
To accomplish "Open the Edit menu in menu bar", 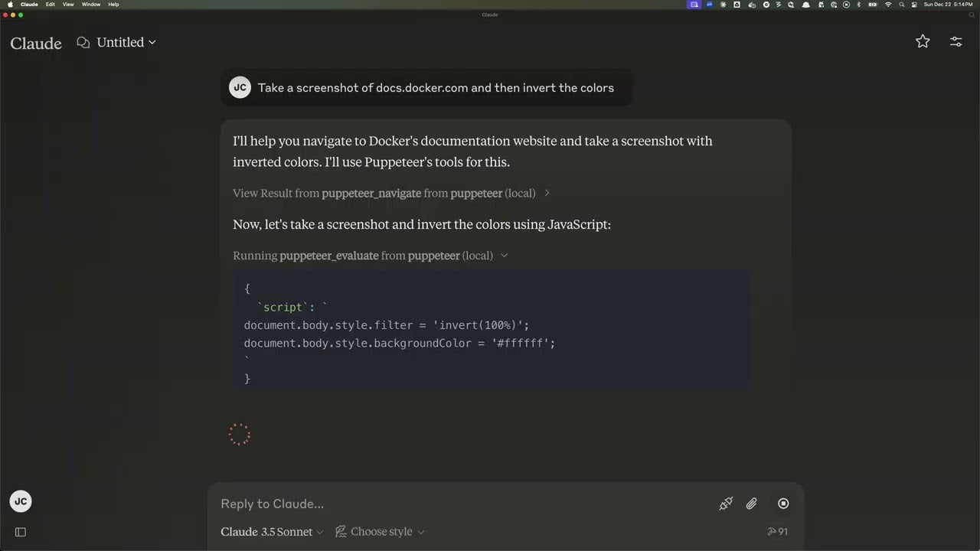I will 50,5.
